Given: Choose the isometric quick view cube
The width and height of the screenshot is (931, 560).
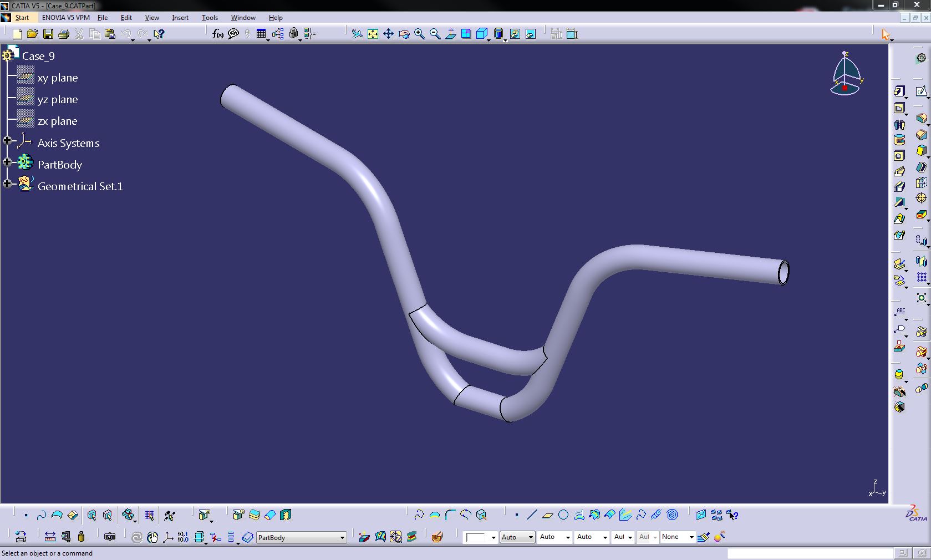Looking at the screenshot, I should [x=481, y=34].
